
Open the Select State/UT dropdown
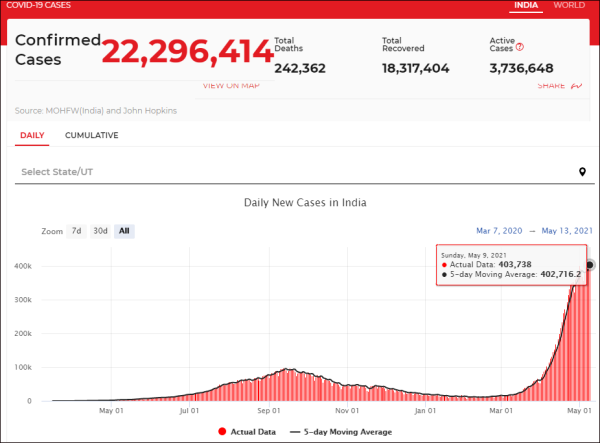pos(304,172)
